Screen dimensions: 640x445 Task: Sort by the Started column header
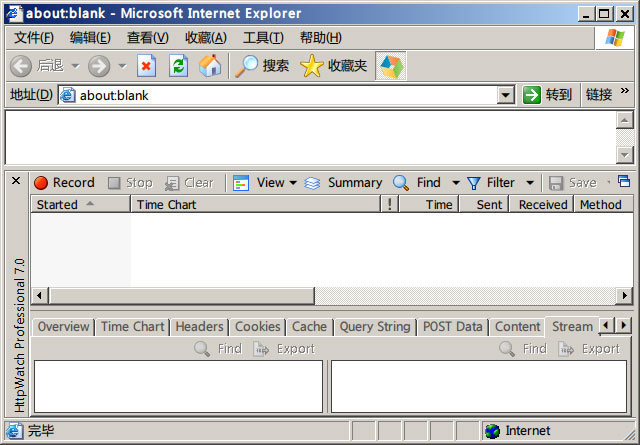(x=80, y=205)
